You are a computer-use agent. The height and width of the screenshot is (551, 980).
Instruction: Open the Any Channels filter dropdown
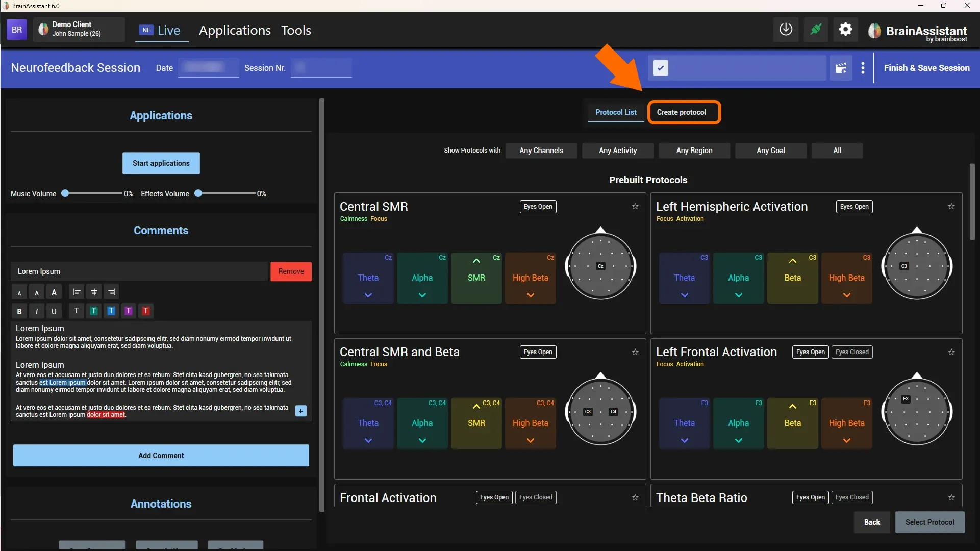pyautogui.click(x=541, y=151)
